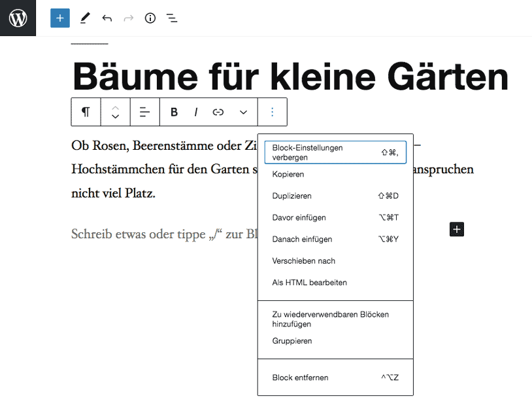The width and height of the screenshot is (532, 405).
Task: Click the title Bäume für kleine Gärten
Action: coord(290,77)
